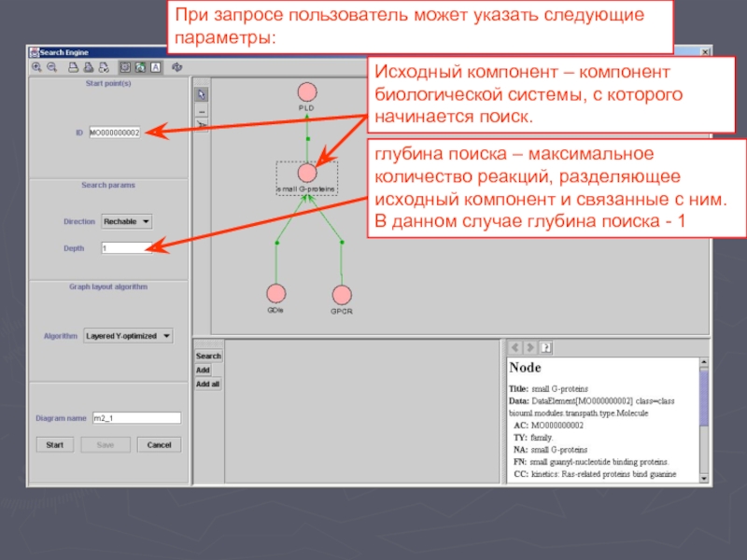Screen dimensions: 747x560
Task: Select the GDIs node circle
Action: (x=276, y=293)
